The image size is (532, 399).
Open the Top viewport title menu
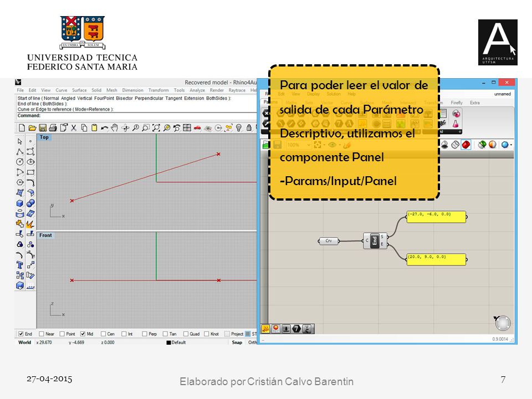44,137
